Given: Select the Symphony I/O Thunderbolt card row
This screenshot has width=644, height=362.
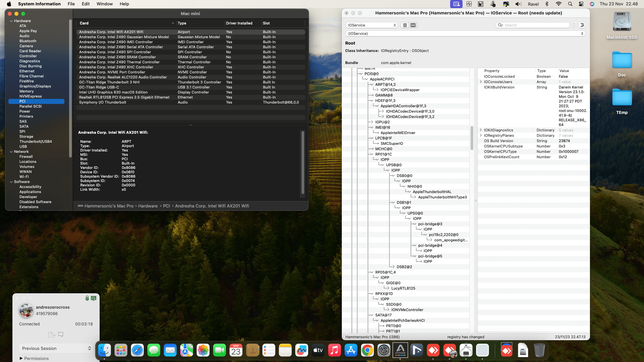Looking at the screenshot, I should pos(191,102).
